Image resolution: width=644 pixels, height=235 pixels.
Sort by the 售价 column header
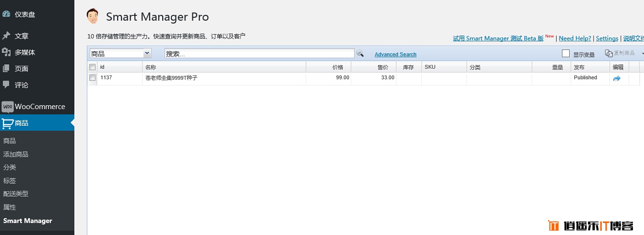pyautogui.click(x=373, y=67)
